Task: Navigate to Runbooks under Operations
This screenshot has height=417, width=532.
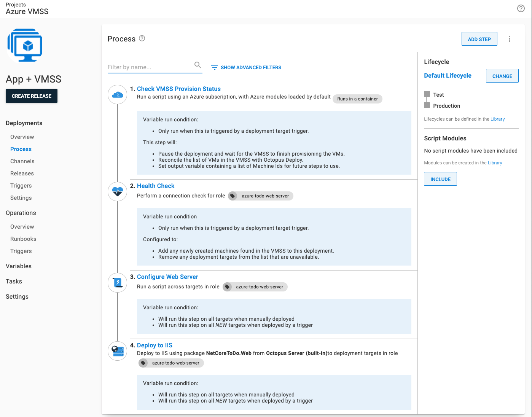Action: (23, 239)
